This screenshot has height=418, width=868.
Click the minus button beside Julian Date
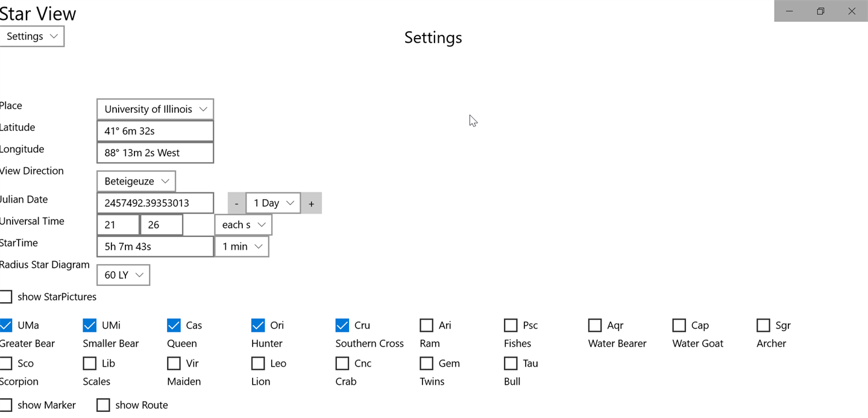point(236,203)
